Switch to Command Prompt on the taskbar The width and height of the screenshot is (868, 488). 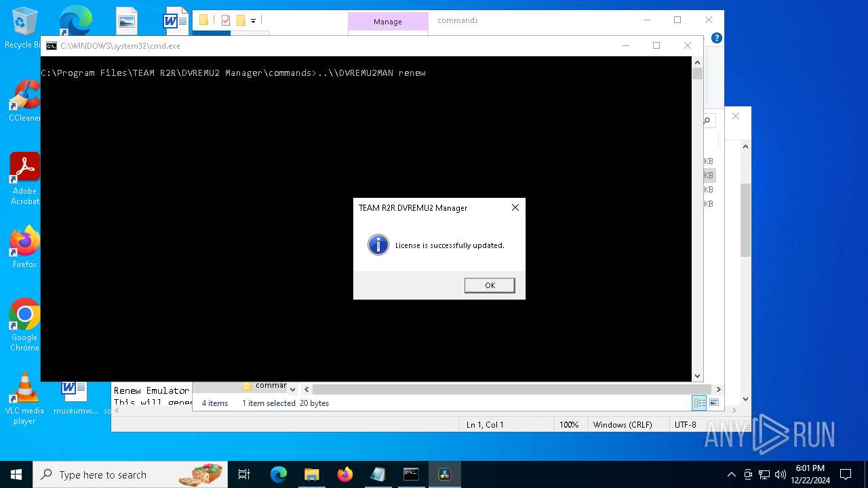(411, 474)
